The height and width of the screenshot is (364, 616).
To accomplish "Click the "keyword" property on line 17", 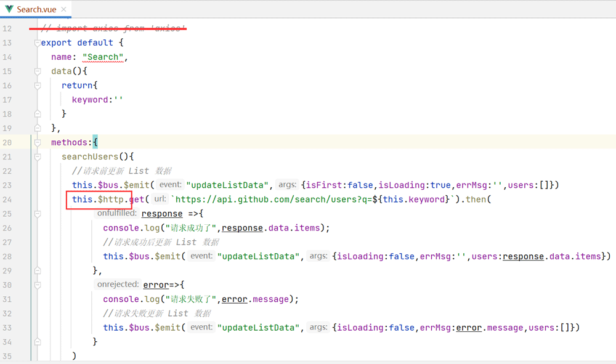I will coord(90,100).
